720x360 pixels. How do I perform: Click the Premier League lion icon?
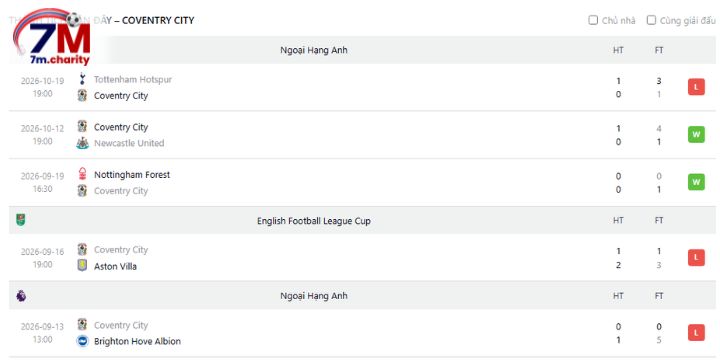pos(21,296)
